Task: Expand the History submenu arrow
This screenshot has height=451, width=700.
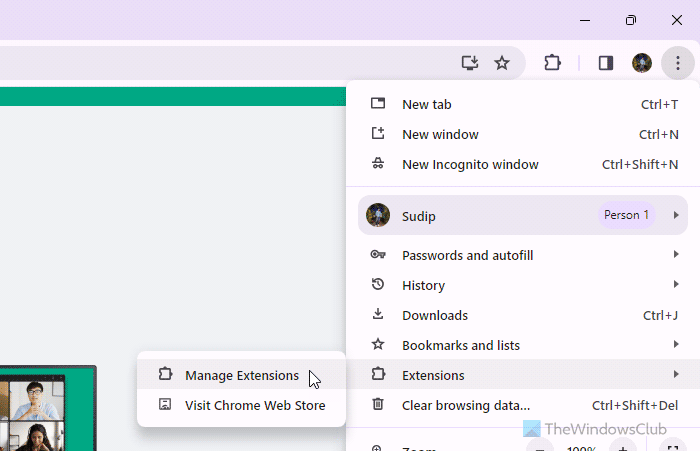Action: click(676, 284)
